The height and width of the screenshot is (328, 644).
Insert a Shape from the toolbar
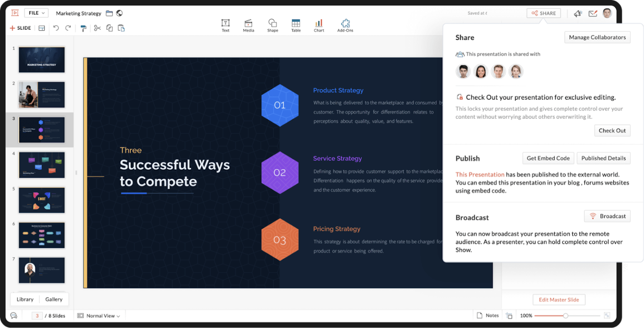pos(273,25)
